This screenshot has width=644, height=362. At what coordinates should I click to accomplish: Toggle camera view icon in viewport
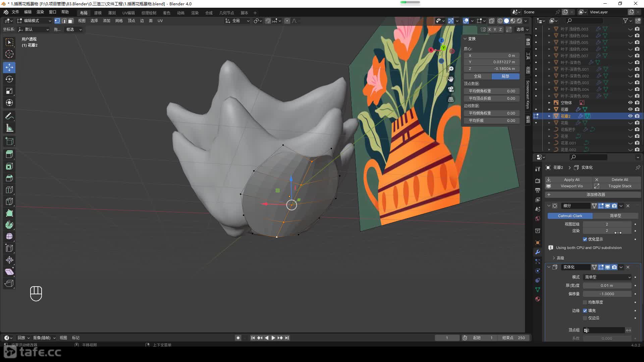(x=451, y=89)
